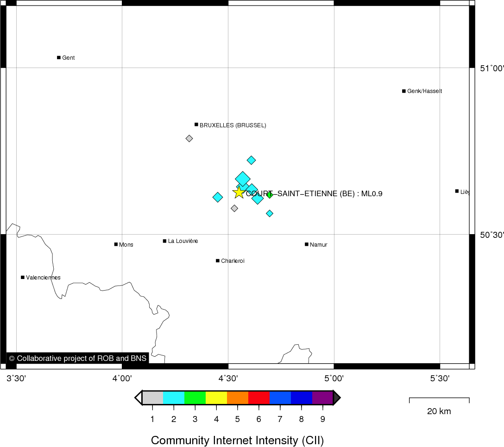Pick the red intensity 6 legend color
The height and width of the screenshot is (447, 504).
click(259, 397)
